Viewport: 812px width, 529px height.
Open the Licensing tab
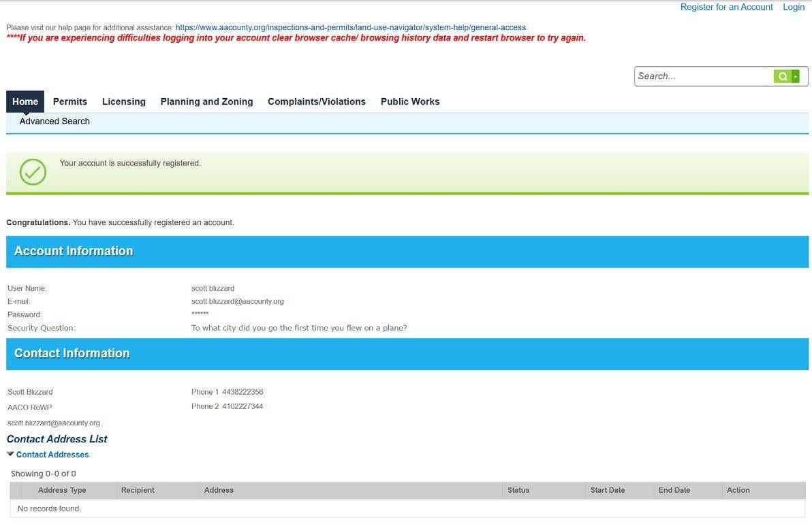coord(123,102)
